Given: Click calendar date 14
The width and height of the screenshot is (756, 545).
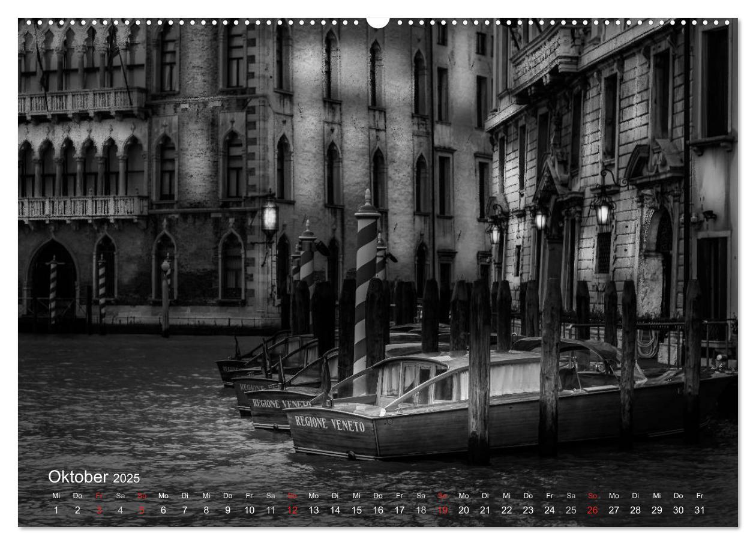Looking at the screenshot, I should (x=335, y=510).
